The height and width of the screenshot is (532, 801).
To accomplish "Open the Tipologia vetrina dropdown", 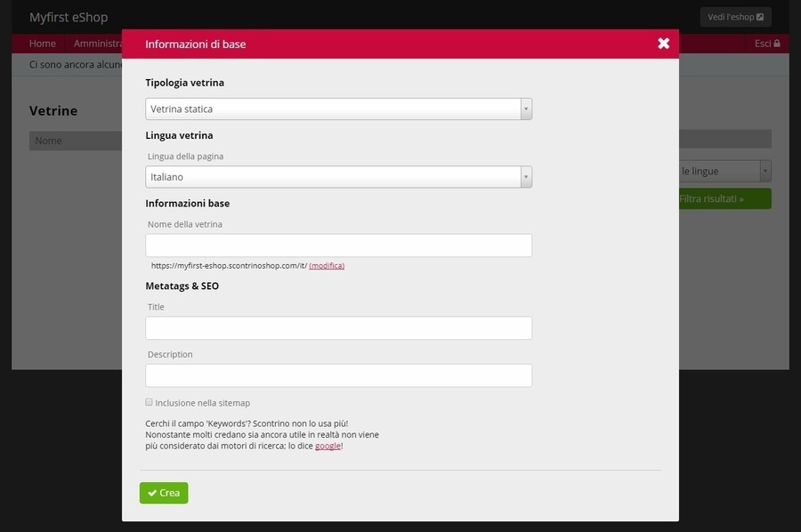I will [x=338, y=109].
